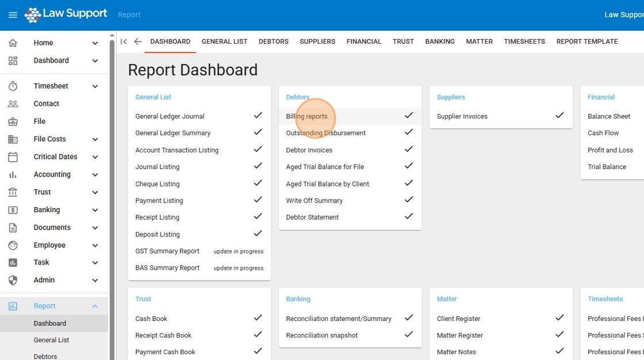Select General List under Report sidebar

tap(51, 340)
